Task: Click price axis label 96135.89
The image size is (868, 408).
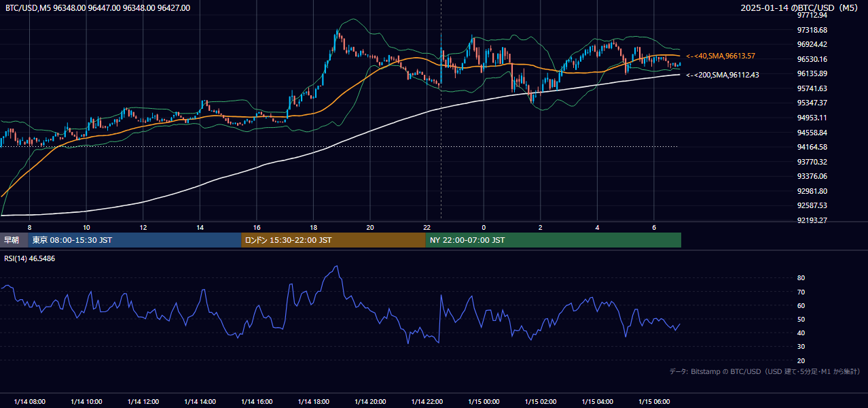Action: (x=812, y=73)
